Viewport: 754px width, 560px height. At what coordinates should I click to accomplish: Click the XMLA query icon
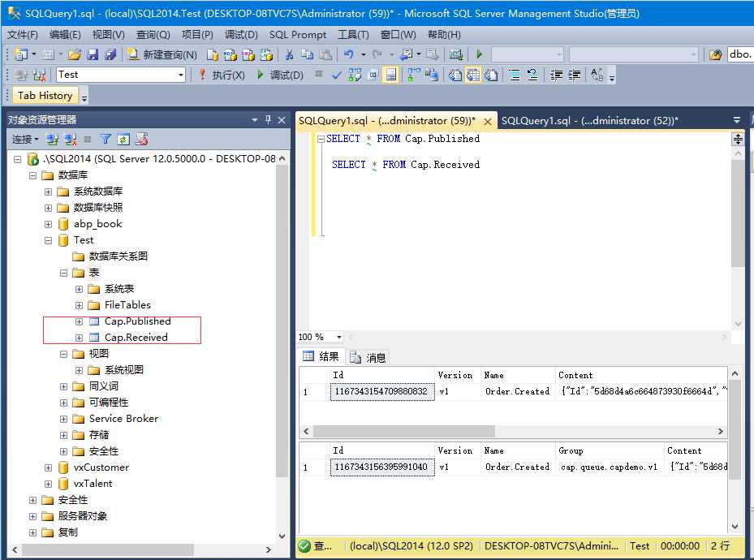[266, 54]
